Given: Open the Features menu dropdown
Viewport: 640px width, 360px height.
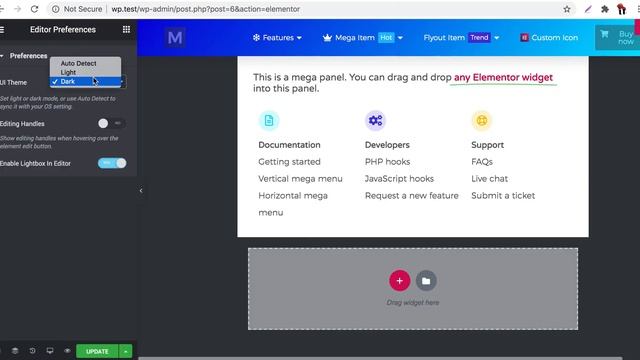Looking at the screenshot, I should tap(277, 38).
